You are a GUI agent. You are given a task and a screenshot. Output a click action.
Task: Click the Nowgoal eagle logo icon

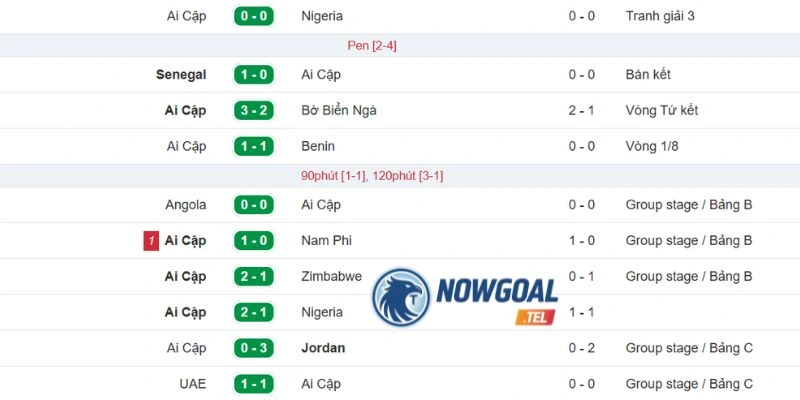(x=401, y=297)
